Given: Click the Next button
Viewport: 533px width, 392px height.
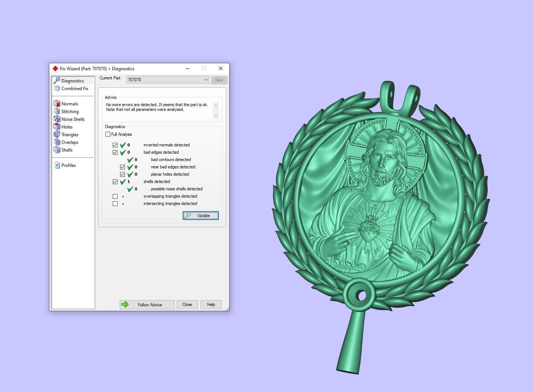Looking at the screenshot, I should (x=219, y=80).
